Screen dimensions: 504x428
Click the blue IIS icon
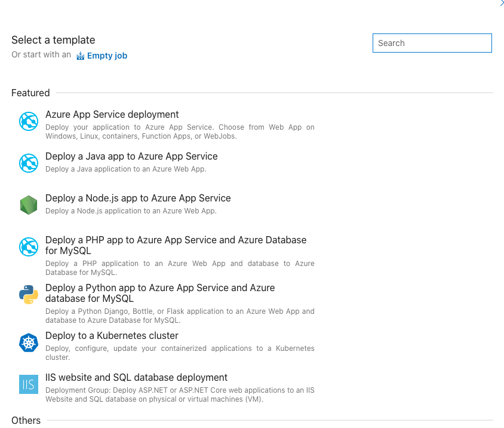click(29, 384)
